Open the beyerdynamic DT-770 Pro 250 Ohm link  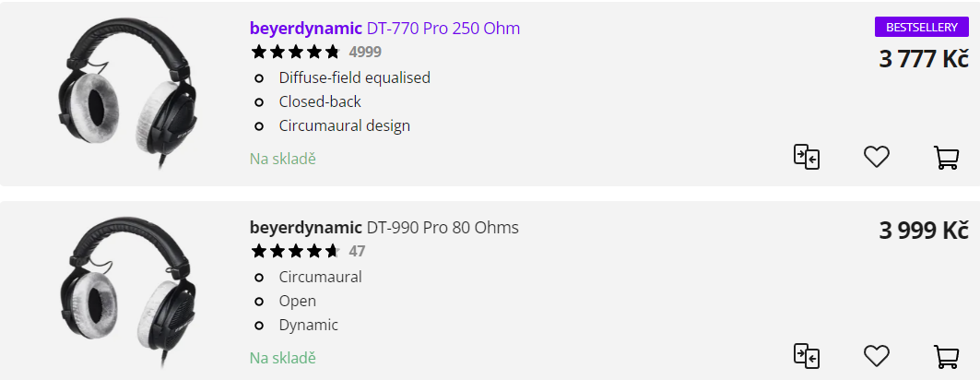[384, 28]
